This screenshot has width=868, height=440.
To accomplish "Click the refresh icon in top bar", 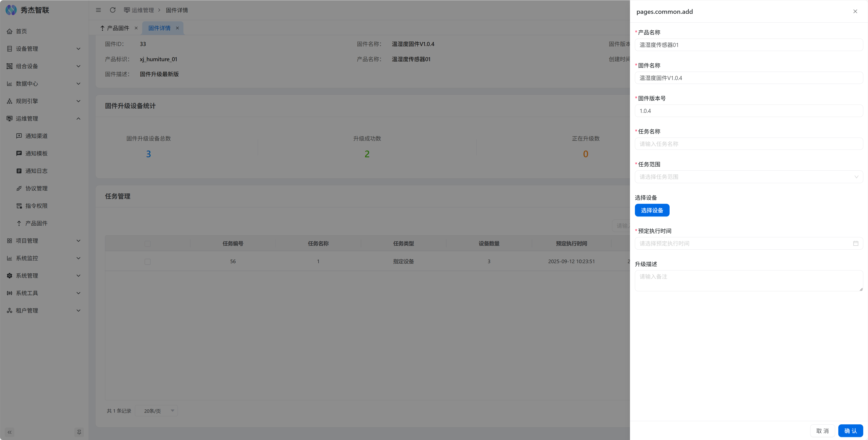I will coord(112,10).
